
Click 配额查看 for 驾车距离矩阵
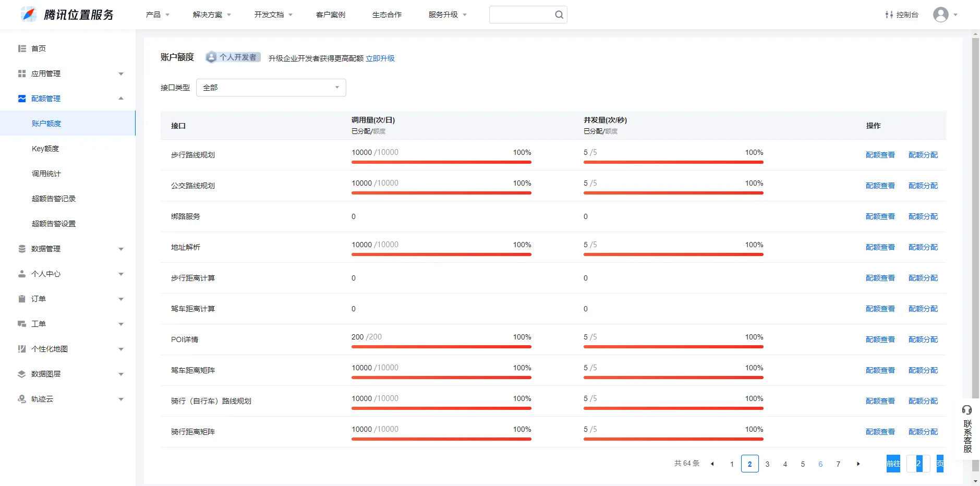[x=880, y=370]
